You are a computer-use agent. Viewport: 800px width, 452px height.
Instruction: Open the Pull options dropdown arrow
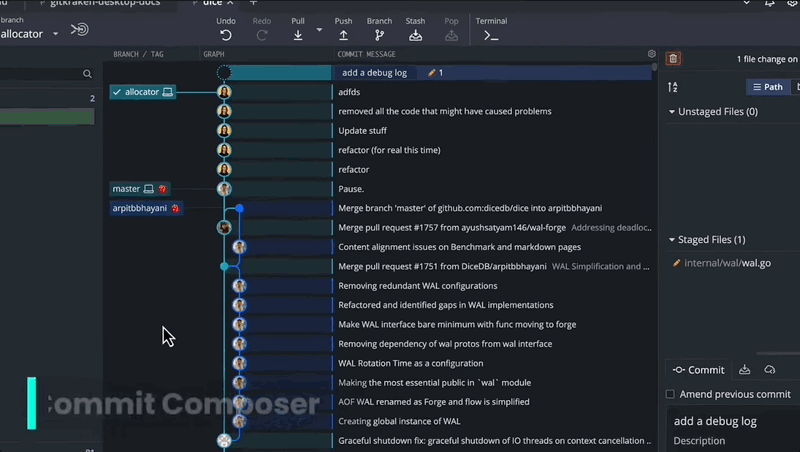click(x=319, y=30)
